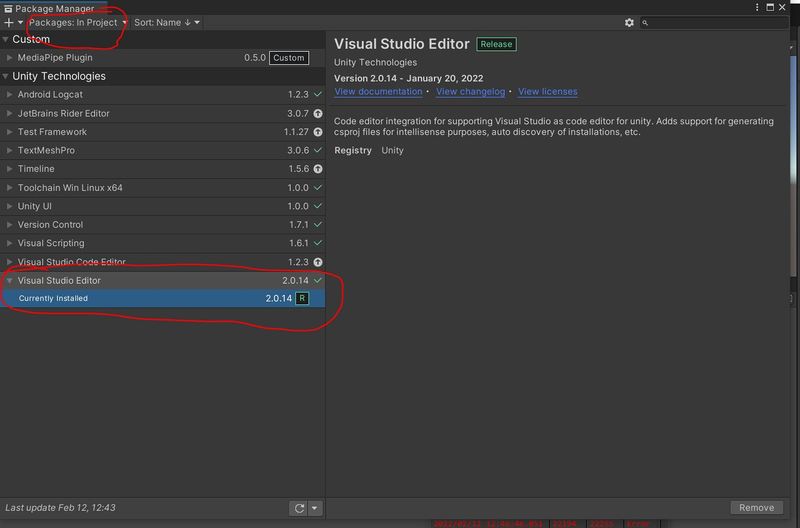This screenshot has width=800, height=528.
Task: Select the TextMeshPro package
Action: click(163, 150)
